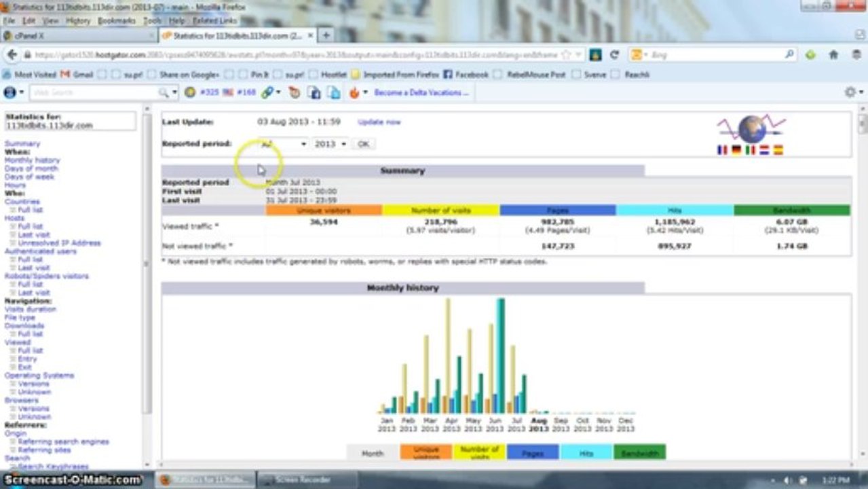Open the File menu
This screenshot has height=489, width=868.
coord(9,21)
